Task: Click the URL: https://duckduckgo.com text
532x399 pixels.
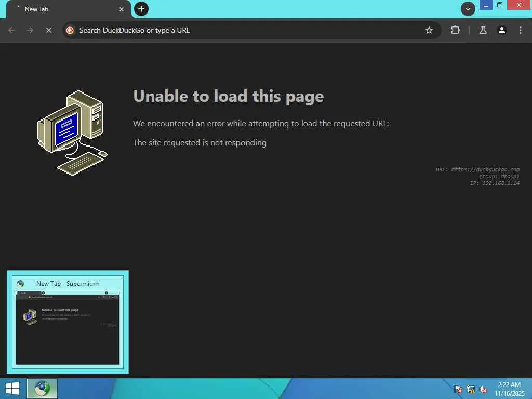Action: [x=477, y=169]
